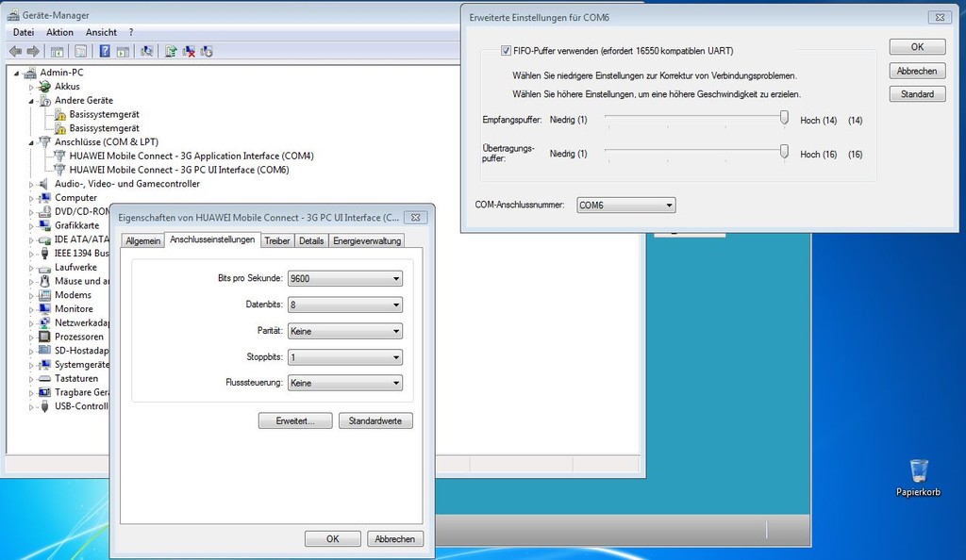Select the Anschlusseinstellungen tab
966x560 pixels.
[x=212, y=239]
